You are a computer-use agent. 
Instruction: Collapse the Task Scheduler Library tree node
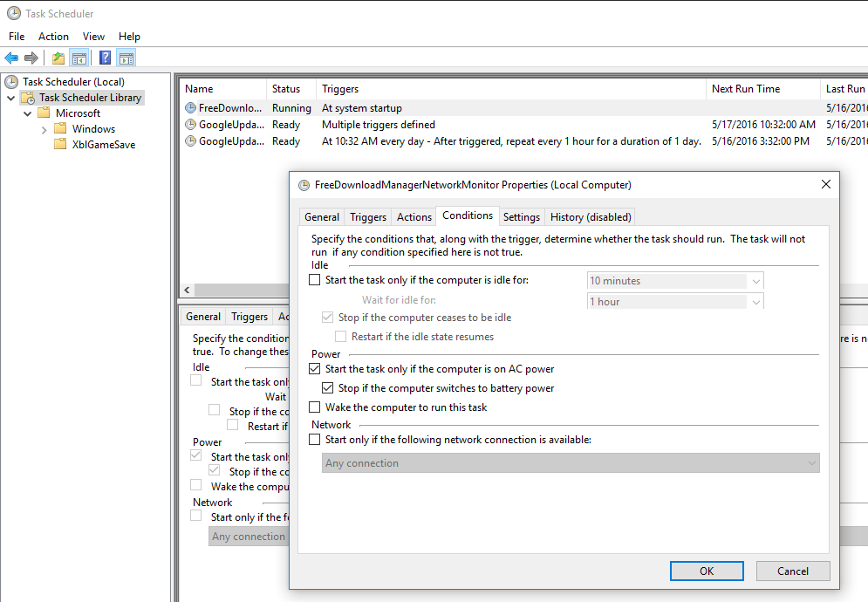[x=11, y=98]
